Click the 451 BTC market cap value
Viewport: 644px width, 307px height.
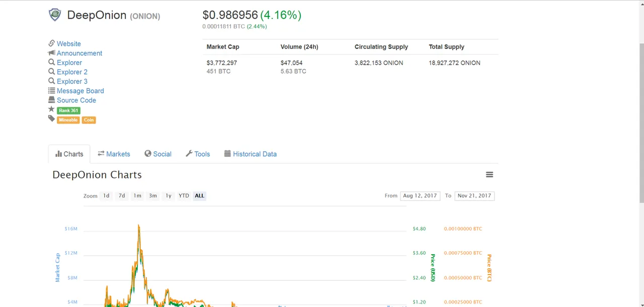(218, 71)
